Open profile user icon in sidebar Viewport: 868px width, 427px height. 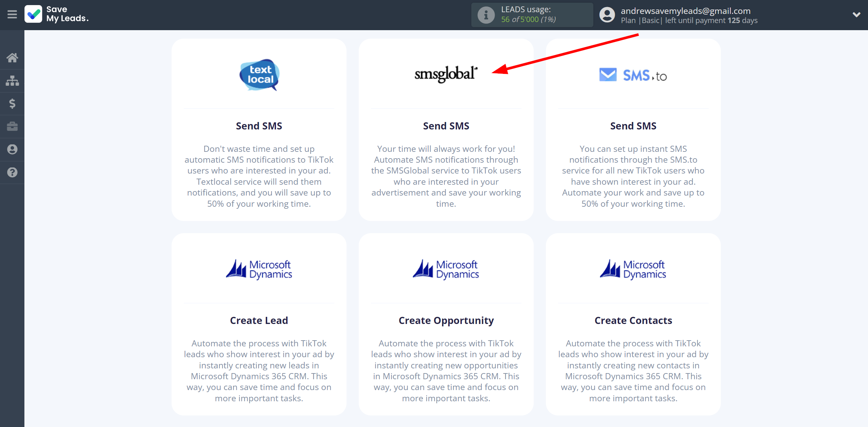(12, 149)
